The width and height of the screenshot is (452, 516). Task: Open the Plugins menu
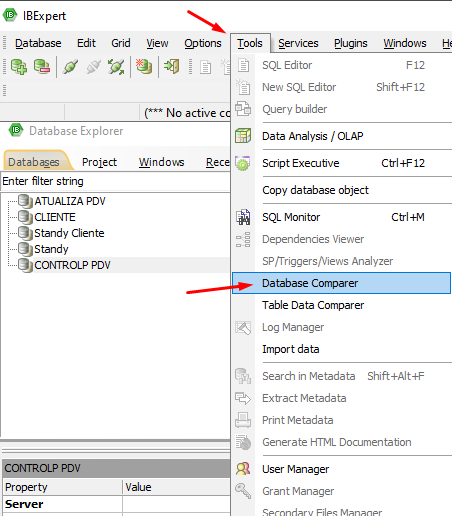(351, 43)
